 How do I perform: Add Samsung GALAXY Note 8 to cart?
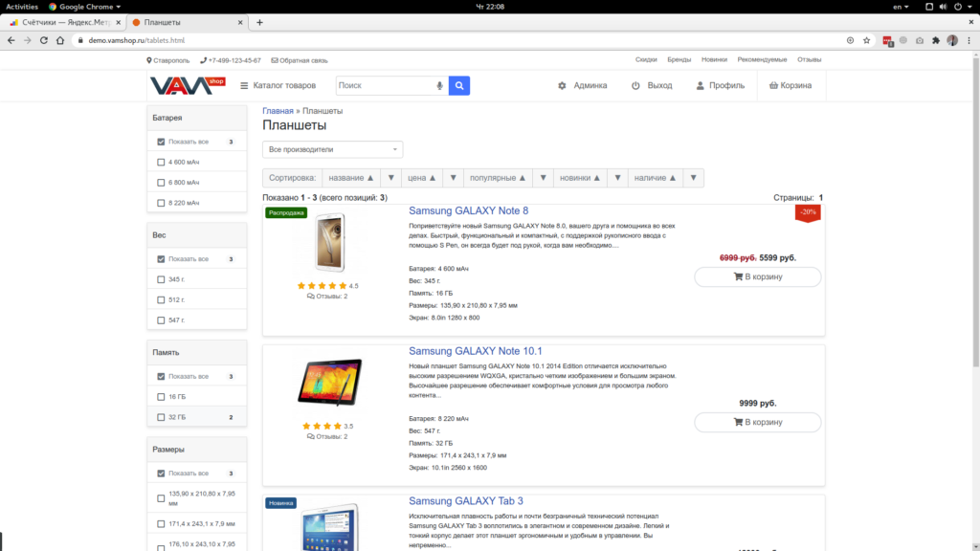(x=758, y=276)
